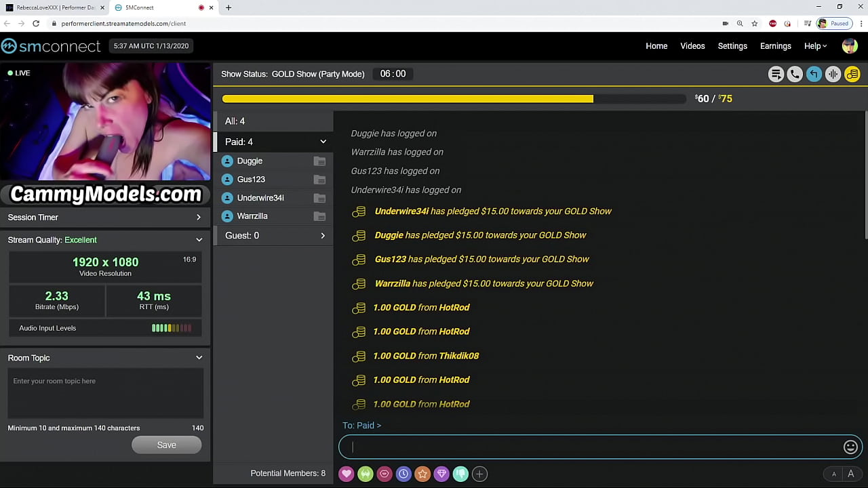Collapse the Paid: 4 member list

coord(323,142)
